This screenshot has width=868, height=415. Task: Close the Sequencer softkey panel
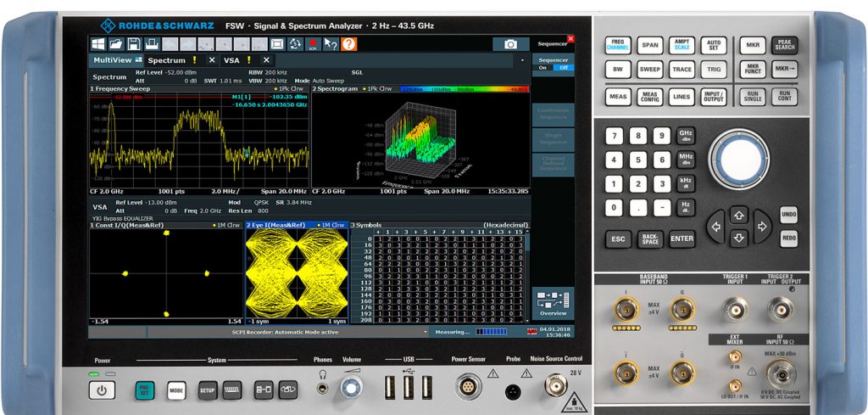pos(570,39)
